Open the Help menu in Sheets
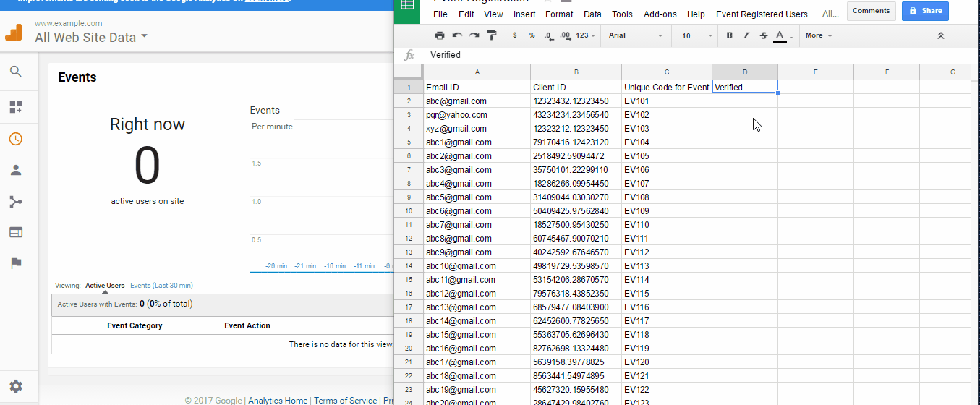Image resolution: width=980 pixels, height=405 pixels. click(696, 14)
